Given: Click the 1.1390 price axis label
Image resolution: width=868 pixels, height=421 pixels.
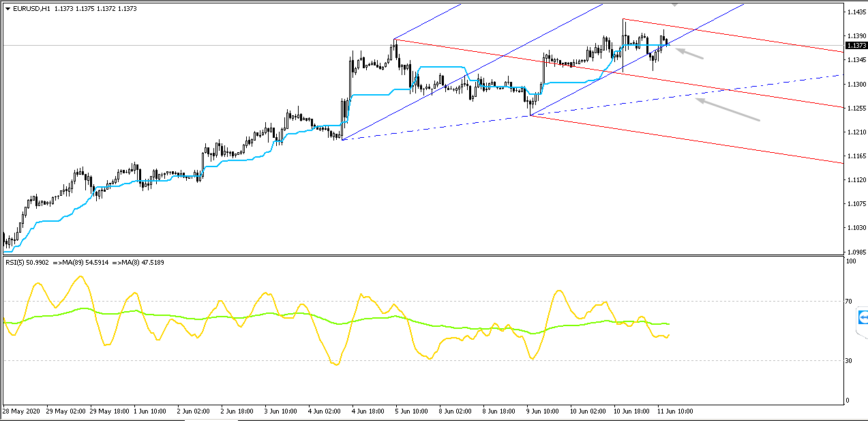Looking at the screenshot, I should pos(856,35).
